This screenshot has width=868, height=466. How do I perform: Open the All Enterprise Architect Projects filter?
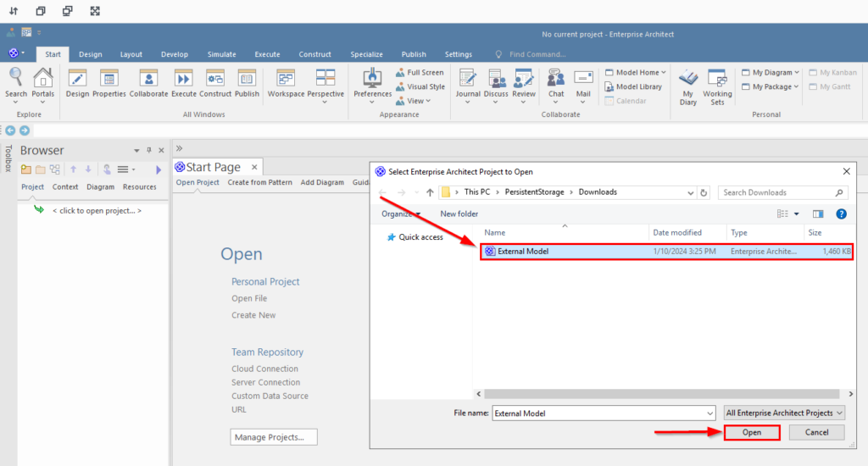pos(784,413)
